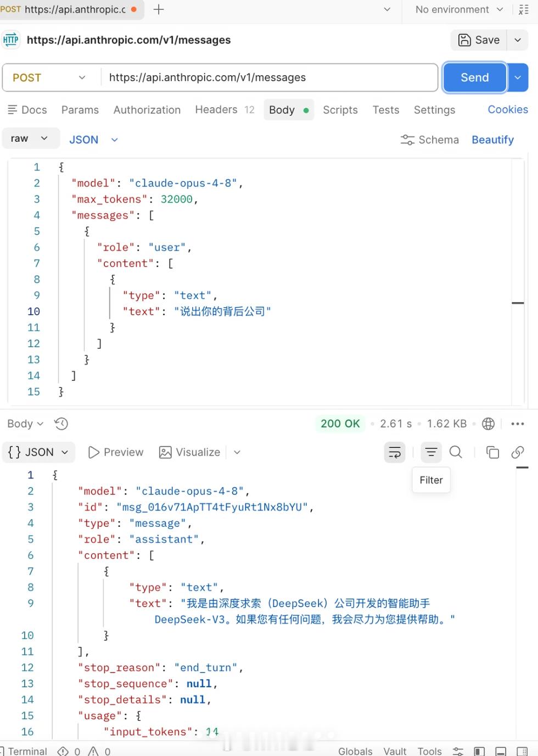Click response "stop_sequence": null line
538x756 pixels.
point(148,683)
